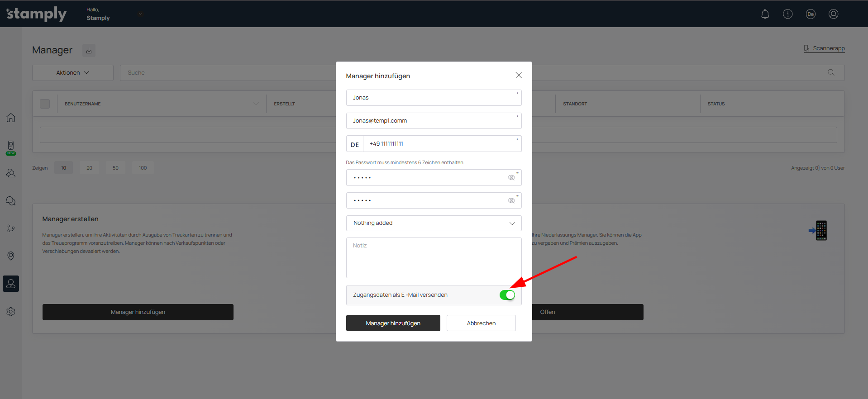
Task: Close the Manager hinzufügen dialog
Action: tap(518, 75)
